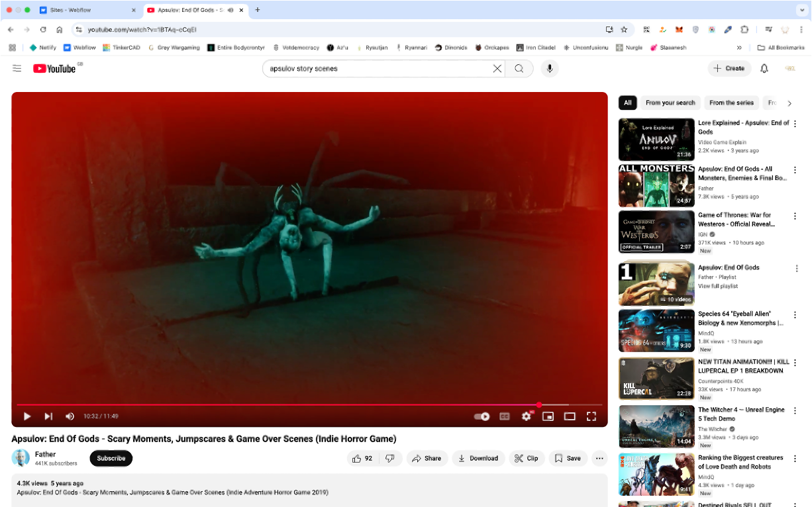
Task: Share the video
Action: pos(427,458)
